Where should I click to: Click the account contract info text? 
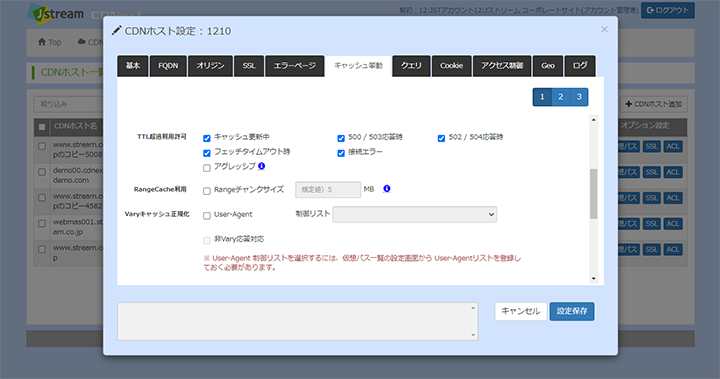click(518, 10)
